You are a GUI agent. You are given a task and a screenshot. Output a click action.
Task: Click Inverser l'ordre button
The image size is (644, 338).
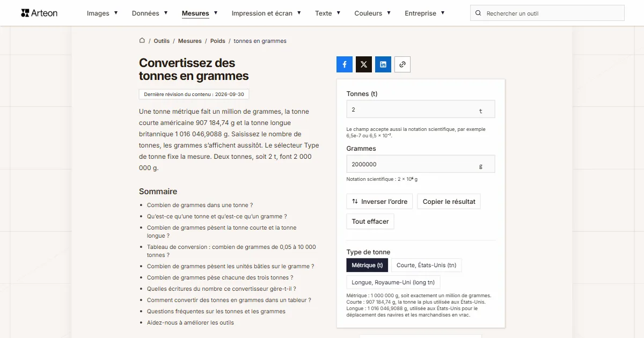click(x=379, y=202)
